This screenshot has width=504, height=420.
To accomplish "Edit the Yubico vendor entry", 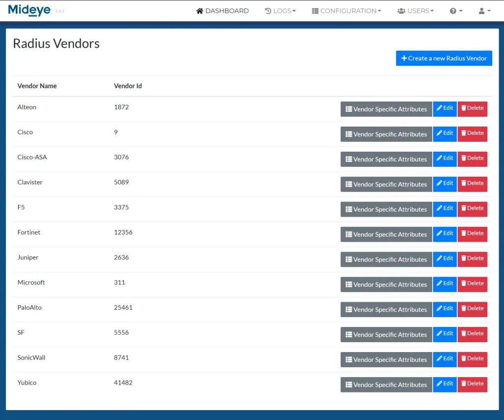I will point(444,384).
